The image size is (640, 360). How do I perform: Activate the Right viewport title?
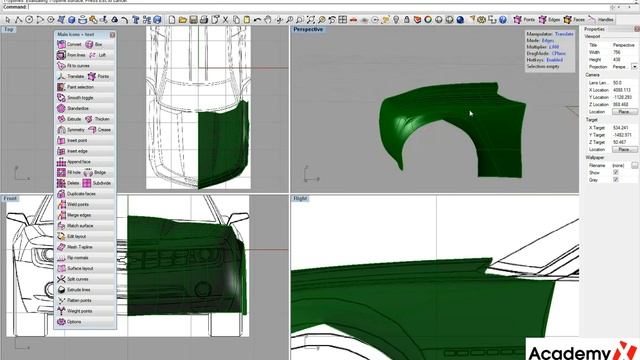[x=300, y=199]
